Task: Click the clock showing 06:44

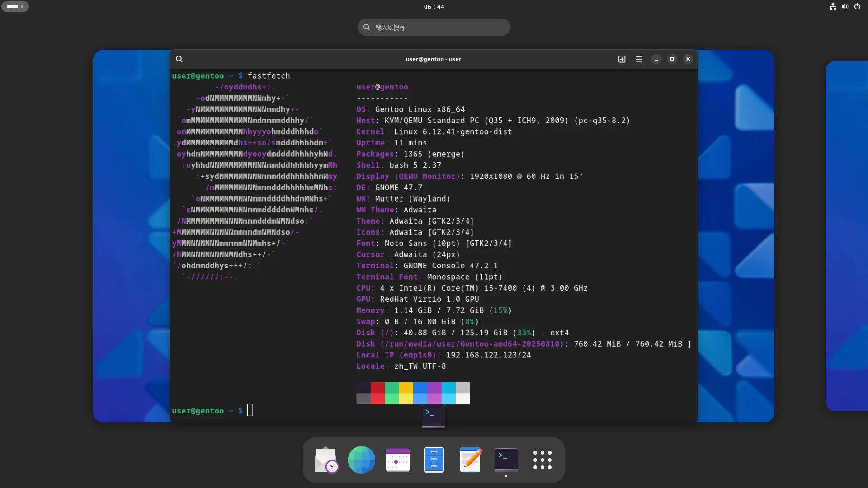Action: coord(434,7)
